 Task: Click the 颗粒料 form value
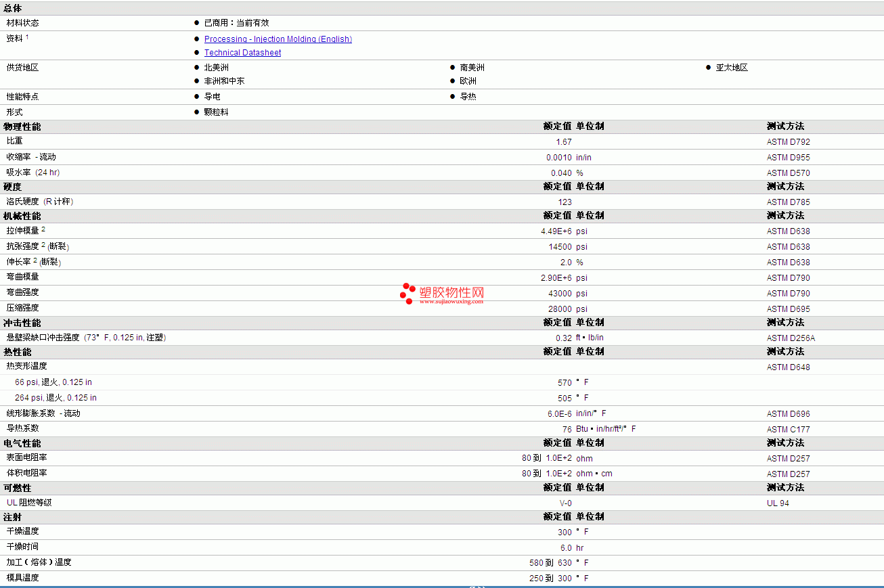(217, 112)
